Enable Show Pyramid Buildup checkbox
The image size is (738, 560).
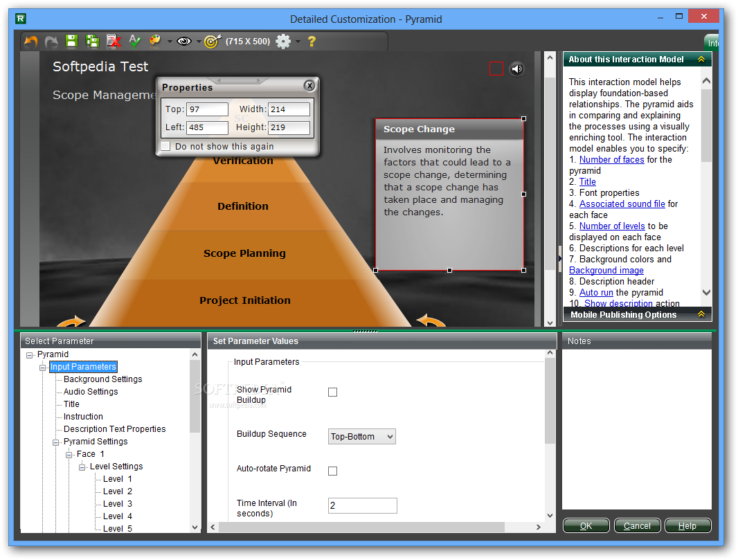click(333, 392)
